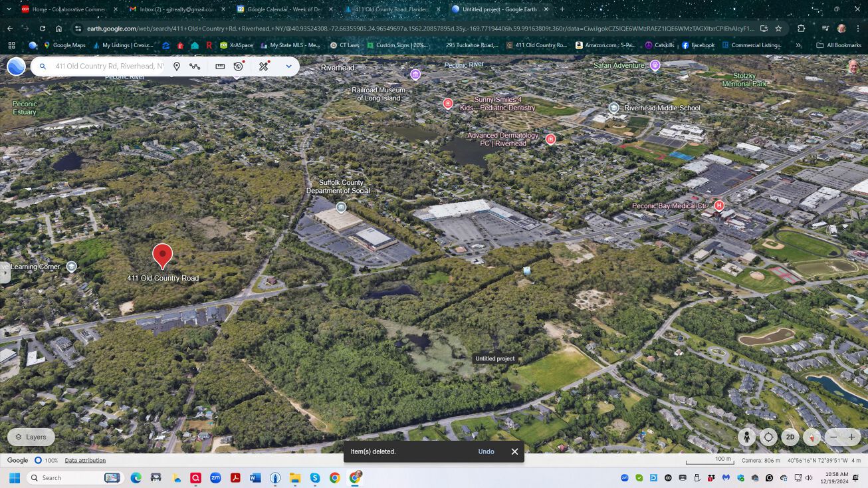Select the Draw path or polygon tool
868x488 pixels.
[195, 66]
